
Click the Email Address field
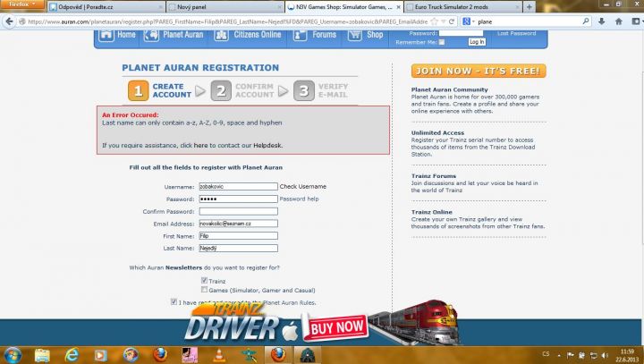[x=238, y=224]
